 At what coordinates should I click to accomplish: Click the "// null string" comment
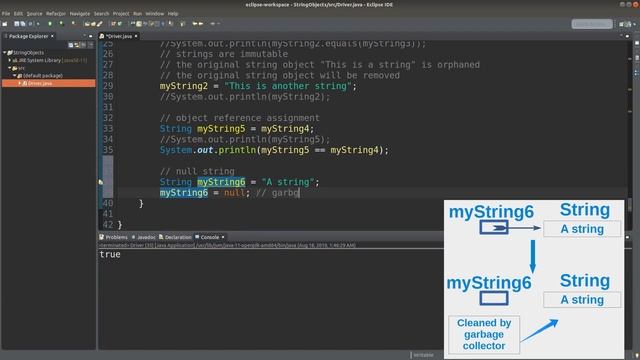coord(197,171)
